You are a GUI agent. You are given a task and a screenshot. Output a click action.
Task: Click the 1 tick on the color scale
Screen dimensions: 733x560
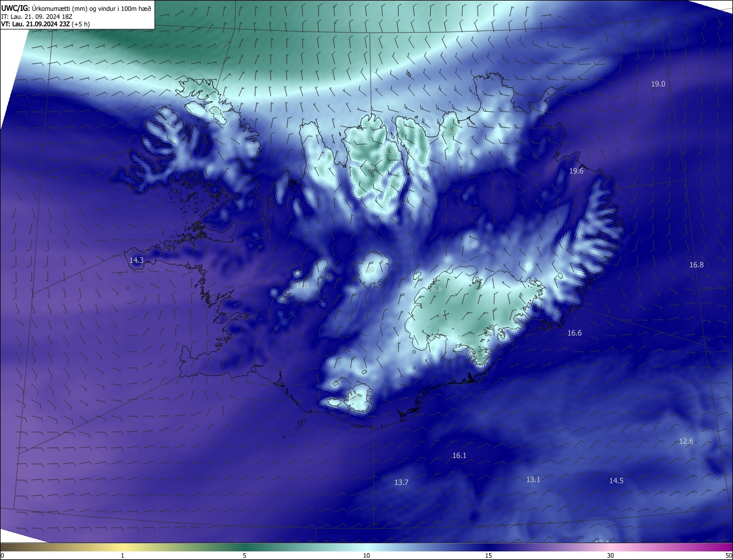(x=123, y=555)
